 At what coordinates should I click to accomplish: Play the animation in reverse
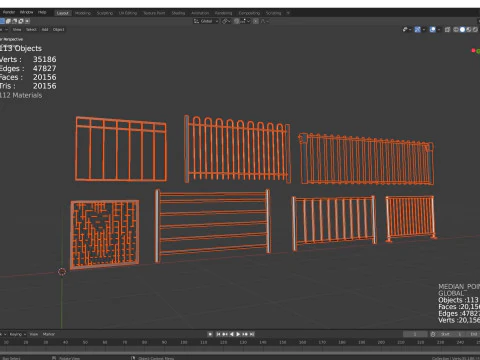(232, 334)
